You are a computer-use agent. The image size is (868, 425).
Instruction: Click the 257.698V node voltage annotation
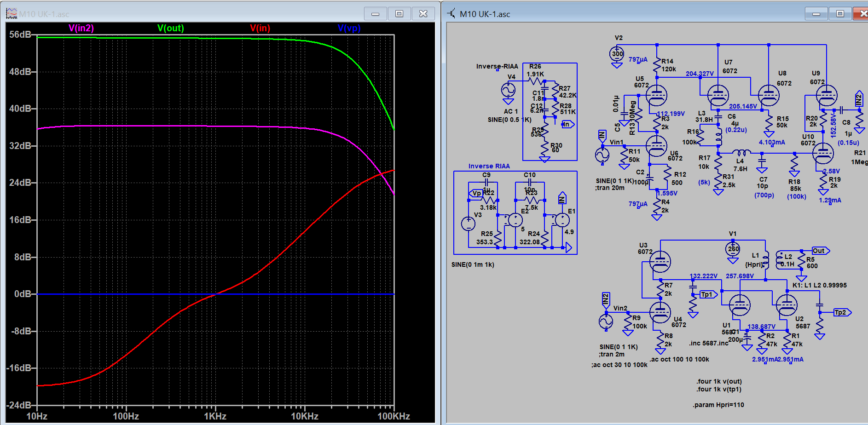[x=740, y=276]
